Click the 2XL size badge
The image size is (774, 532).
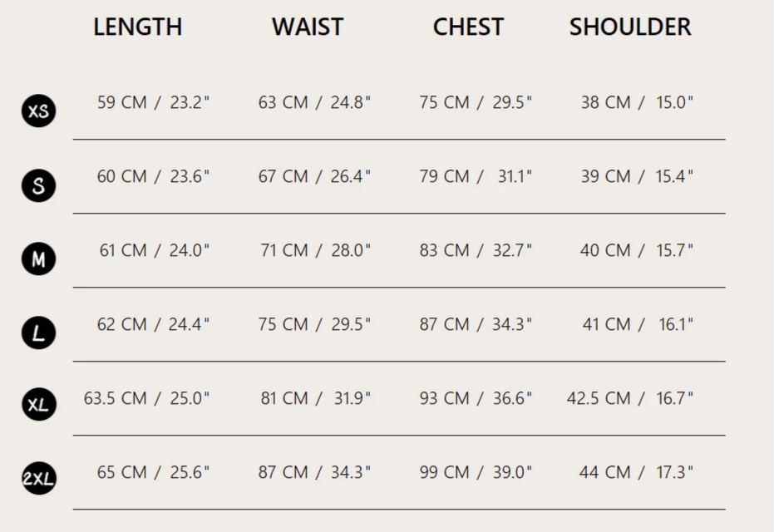[x=38, y=480]
